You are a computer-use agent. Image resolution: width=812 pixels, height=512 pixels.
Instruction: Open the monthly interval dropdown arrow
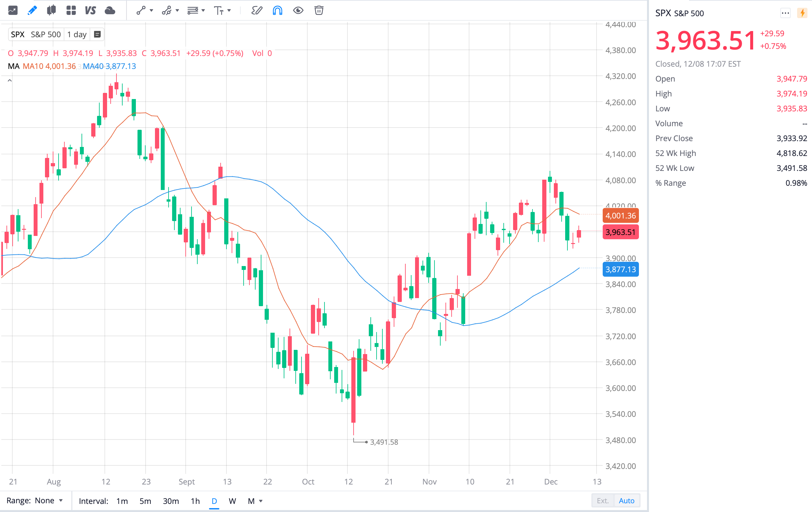click(x=260, y=501)
